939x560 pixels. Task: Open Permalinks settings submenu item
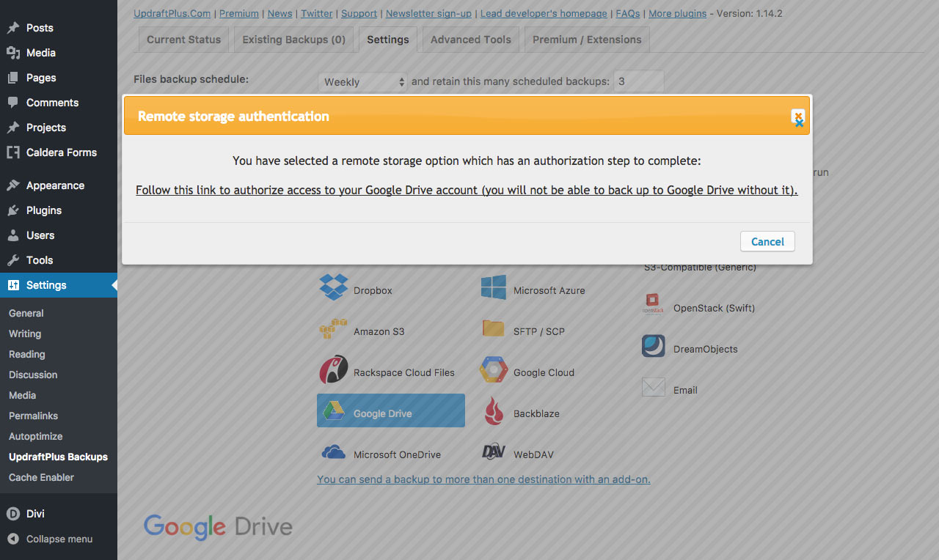pos(33,416)
